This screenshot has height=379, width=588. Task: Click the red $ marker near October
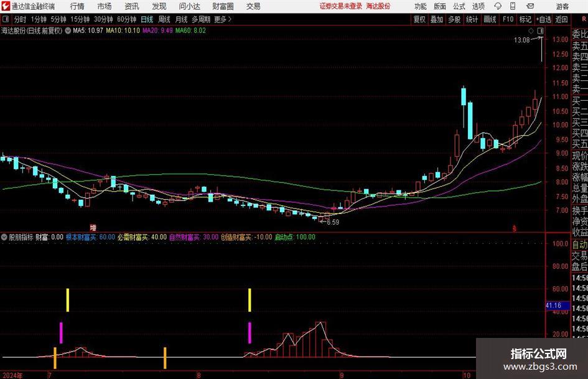[x=515, y=228]
